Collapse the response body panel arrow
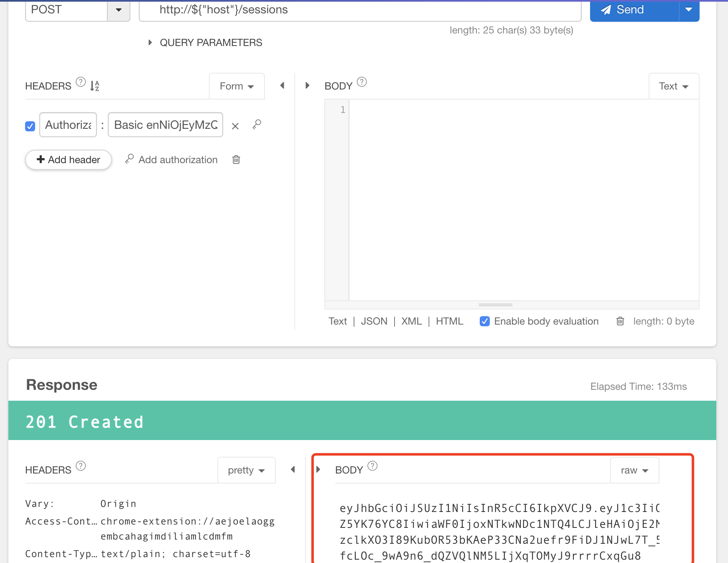The height and width of the screenshot is (563, 728). click(x=318, y=469)
